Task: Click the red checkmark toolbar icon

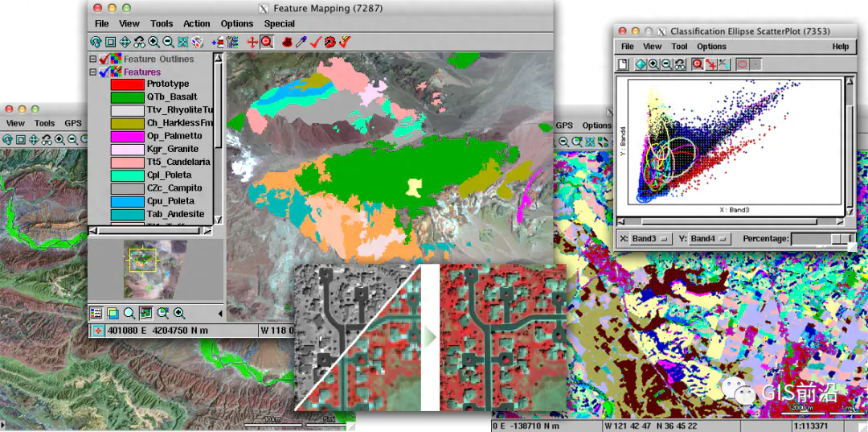Action: (315, 42)
